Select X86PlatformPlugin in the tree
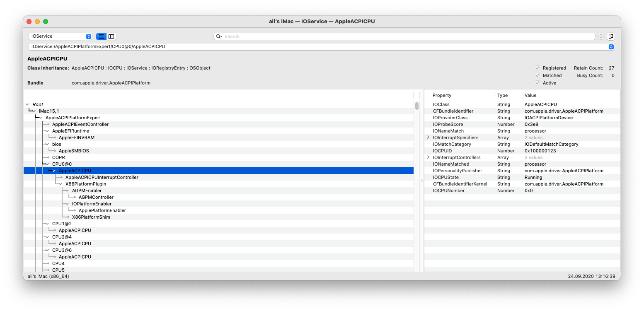This screenshot has width=644, height=311. (x=85, y=184)
